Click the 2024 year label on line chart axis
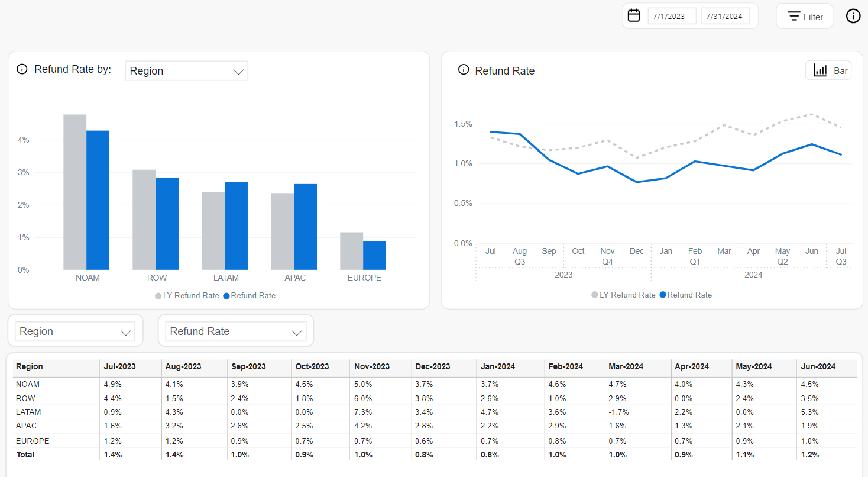The height and width of the screenshot is (477, 868). pos(753,275)
